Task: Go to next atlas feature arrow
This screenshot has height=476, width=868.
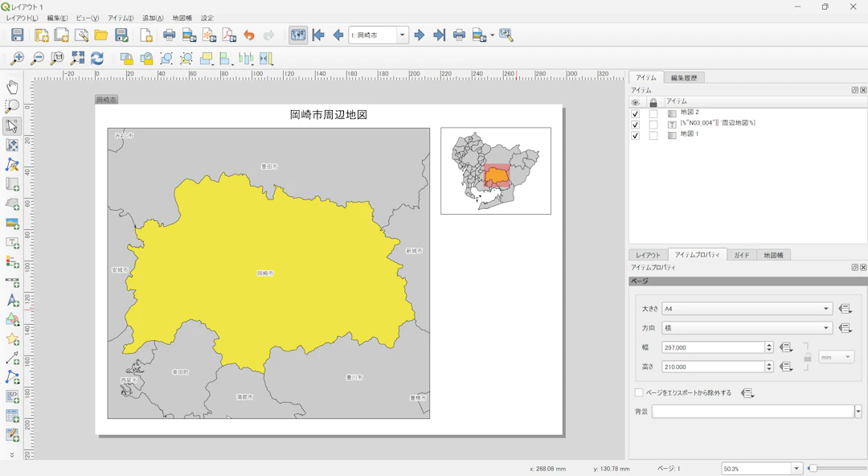Action: point(420,35)
